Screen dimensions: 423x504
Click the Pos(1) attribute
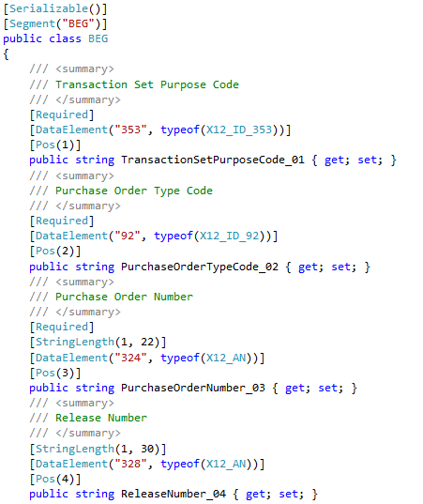point(55,145)
